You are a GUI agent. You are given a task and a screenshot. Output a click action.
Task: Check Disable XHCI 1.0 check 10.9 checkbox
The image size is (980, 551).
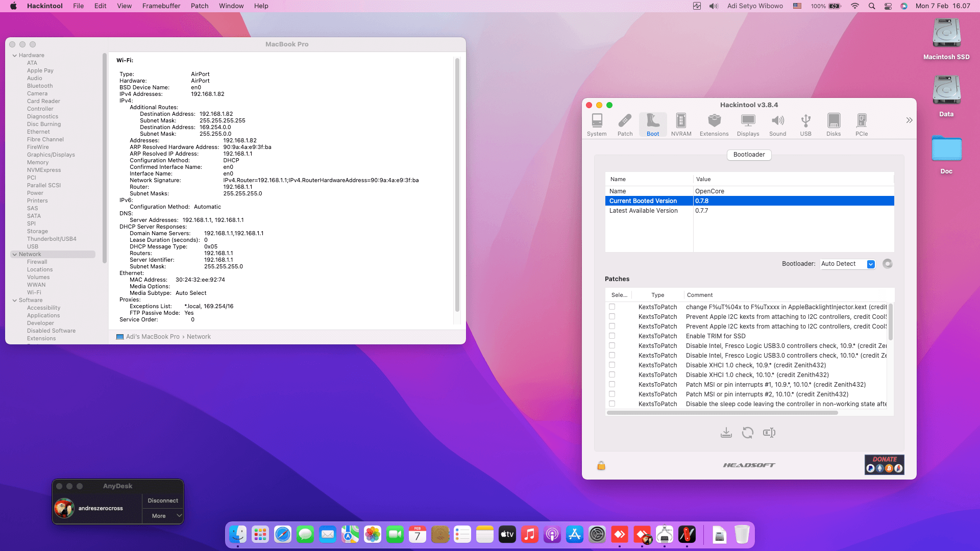(612, 365)
